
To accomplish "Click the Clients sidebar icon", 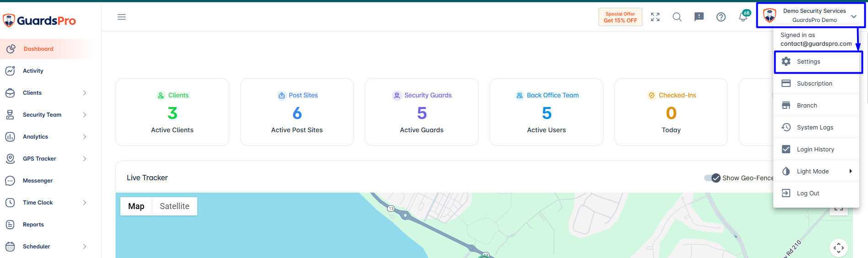I will coord(10,93).
